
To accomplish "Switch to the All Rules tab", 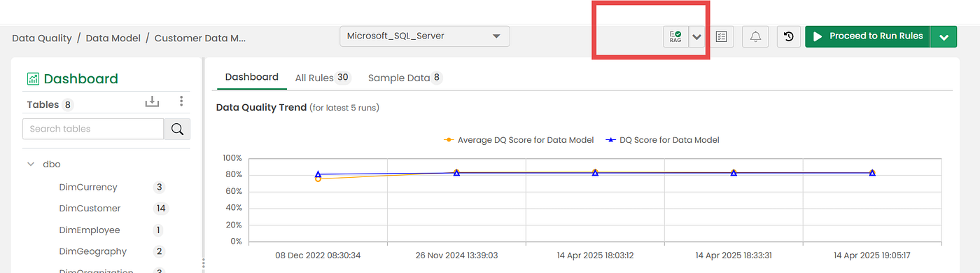I will (x=323, y=78).
